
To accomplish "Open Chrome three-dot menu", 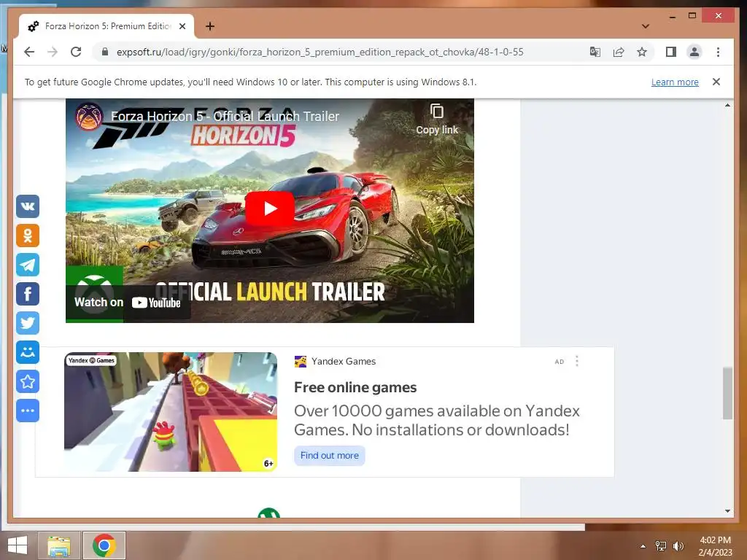I will pos(718,52).
